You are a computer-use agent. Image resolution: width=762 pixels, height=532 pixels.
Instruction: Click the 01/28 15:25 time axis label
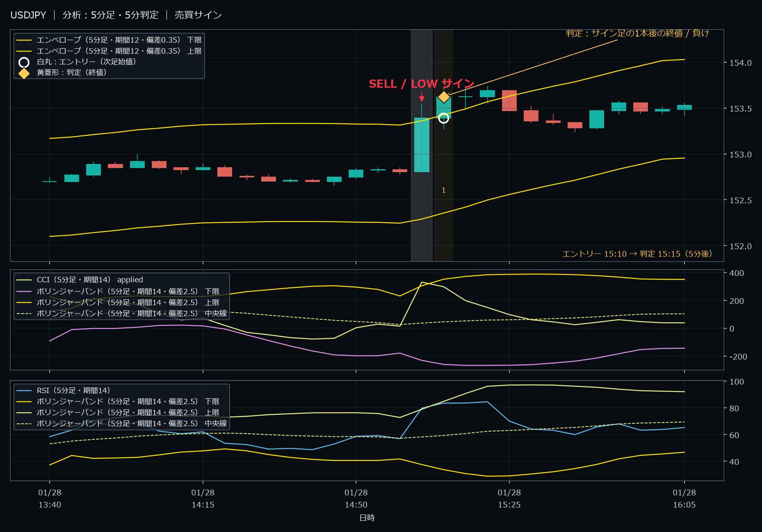coord(509,498)
